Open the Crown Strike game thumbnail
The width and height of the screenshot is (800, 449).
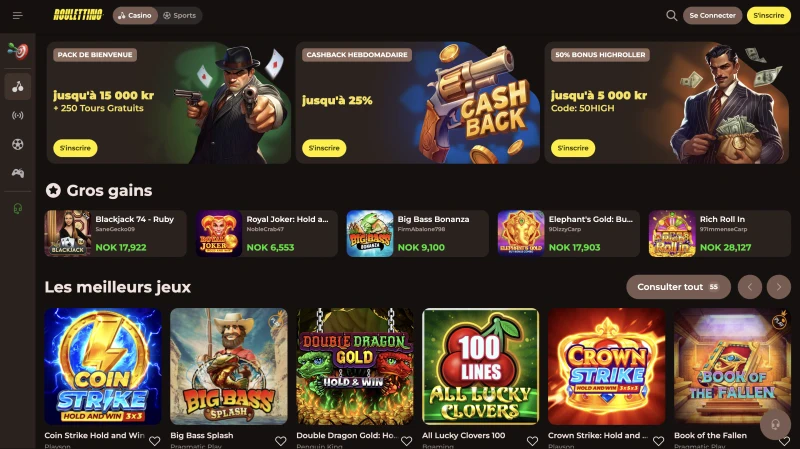click(x=607, y=366)
